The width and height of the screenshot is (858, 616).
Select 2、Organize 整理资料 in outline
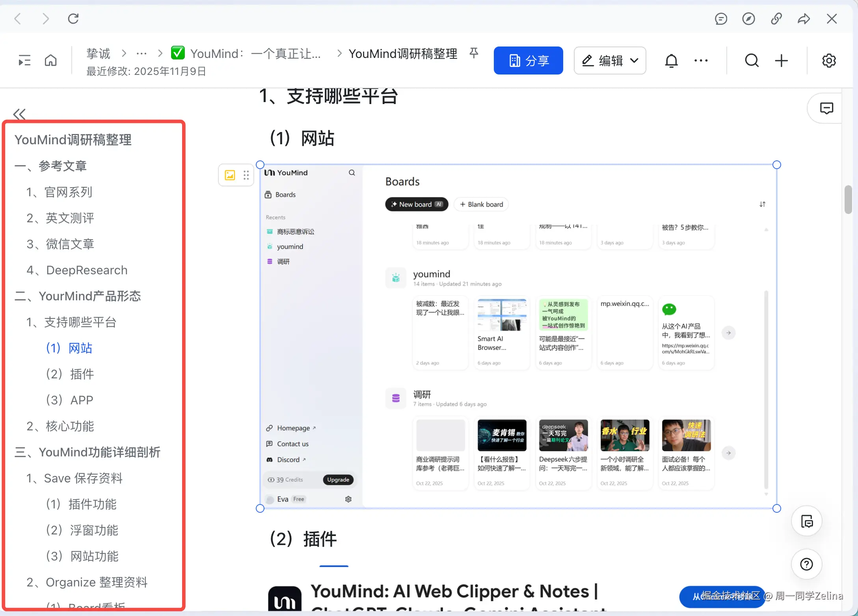coord(87,582)
